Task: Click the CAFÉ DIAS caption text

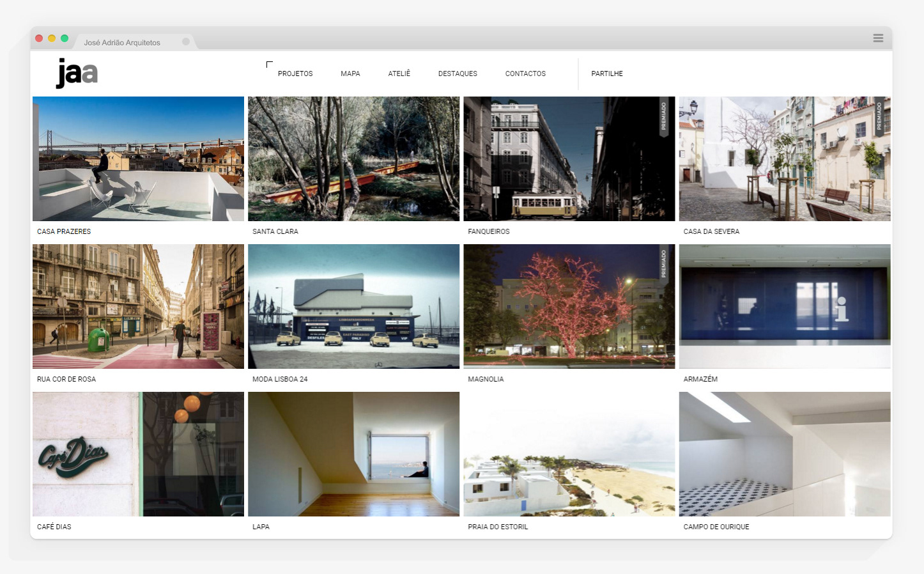Action: [x=54, y=527]
